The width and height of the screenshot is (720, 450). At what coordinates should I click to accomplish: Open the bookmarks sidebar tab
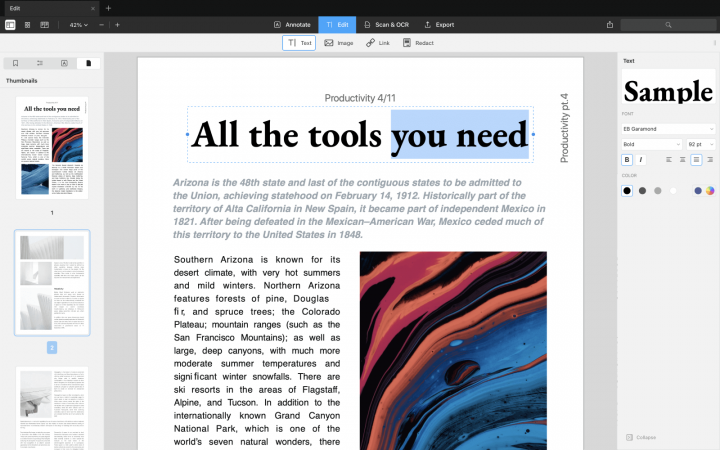coord(15,63)
